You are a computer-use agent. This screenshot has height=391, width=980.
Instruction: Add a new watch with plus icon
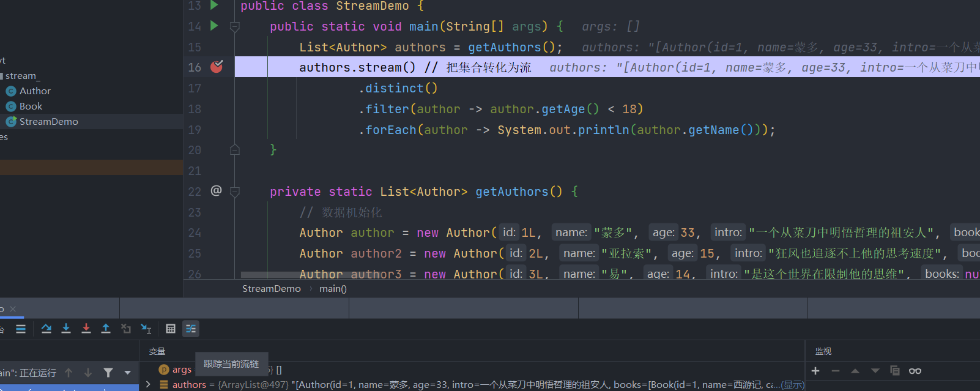(x=815, y=371)
